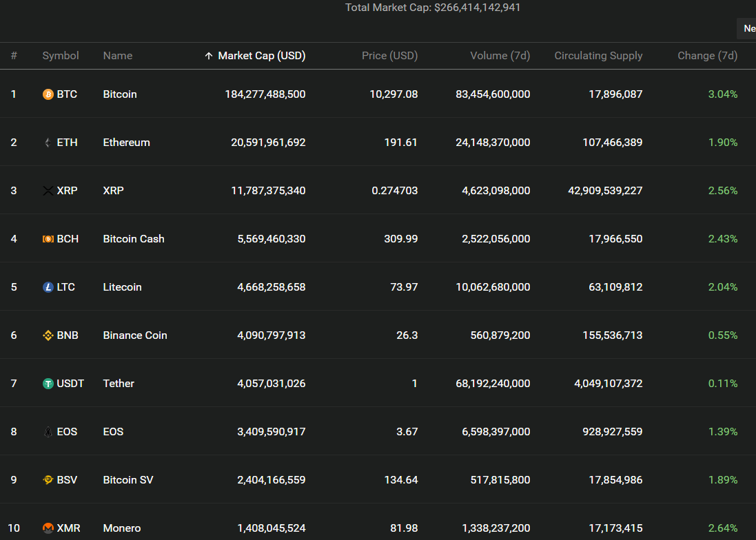Click the XRP coin icon
This screenshot has width=756, height=540.
pyautogui.click(x=48, y=191)
